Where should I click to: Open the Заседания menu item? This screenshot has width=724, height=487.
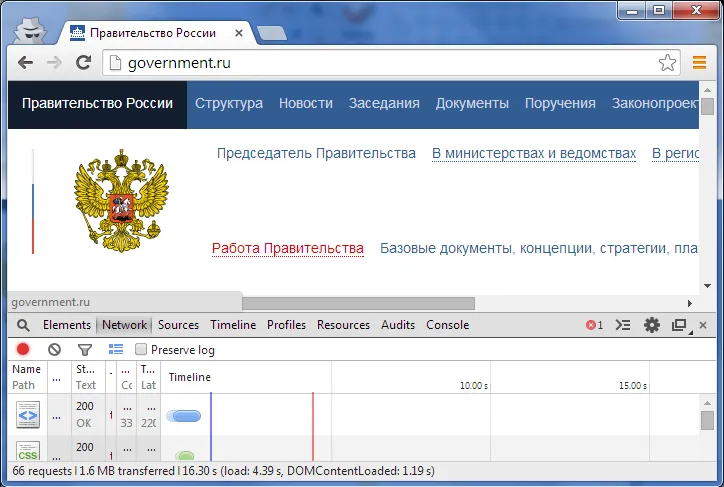[384, 103]
